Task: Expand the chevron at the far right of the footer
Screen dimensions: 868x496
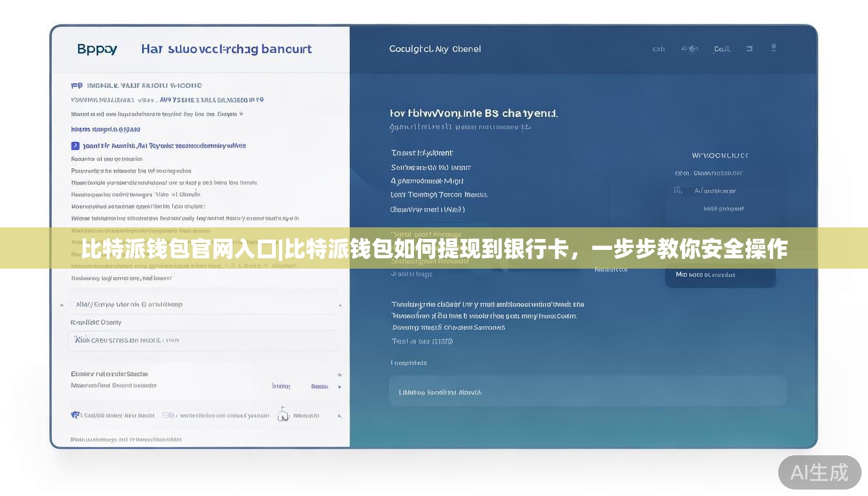Action: pos(339,415)
